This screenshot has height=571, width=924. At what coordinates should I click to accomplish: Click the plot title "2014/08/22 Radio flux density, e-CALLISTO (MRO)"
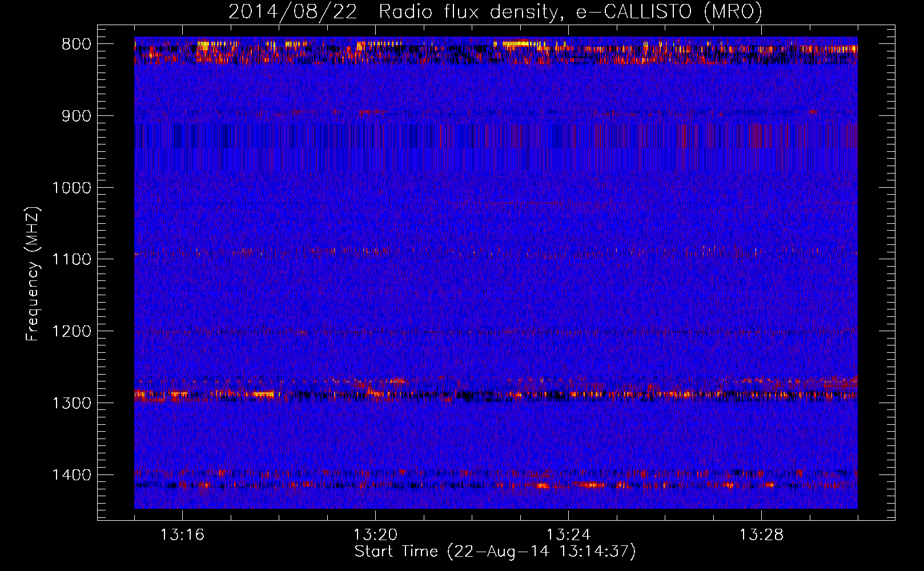click(495, 12)
